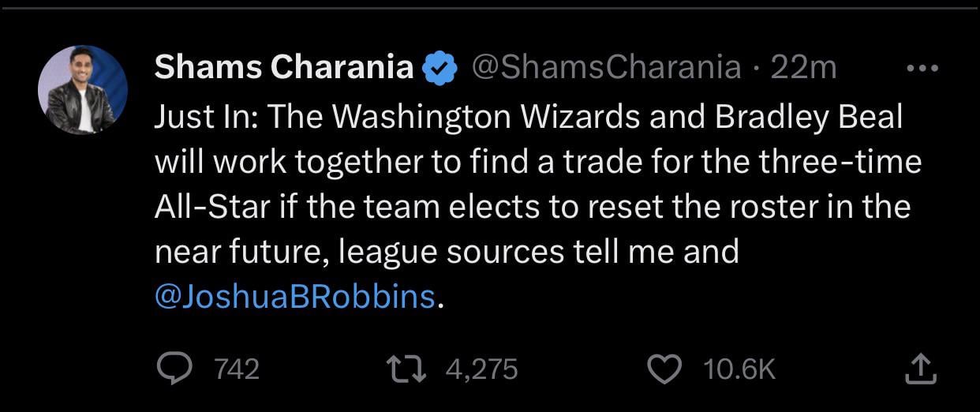The image size is (980, 412).
Task: Open the @ShamsCharania handle link
Action: [x=605, y=69]
